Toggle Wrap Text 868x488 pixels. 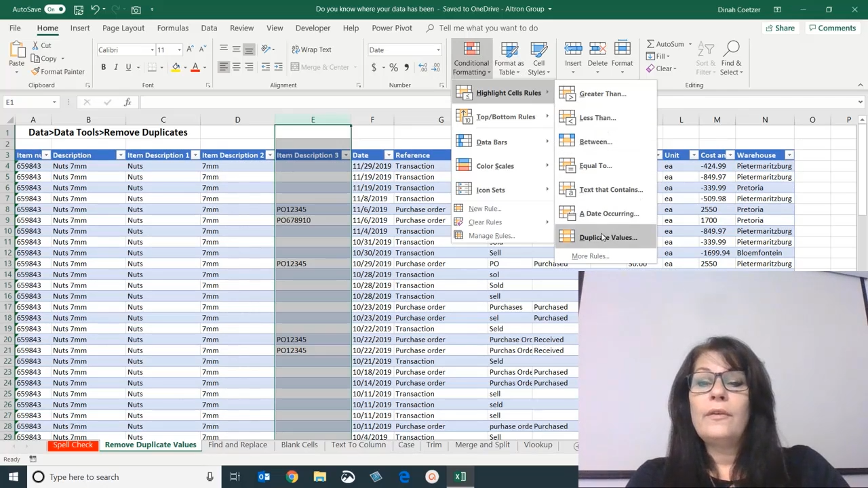(311, 49)
